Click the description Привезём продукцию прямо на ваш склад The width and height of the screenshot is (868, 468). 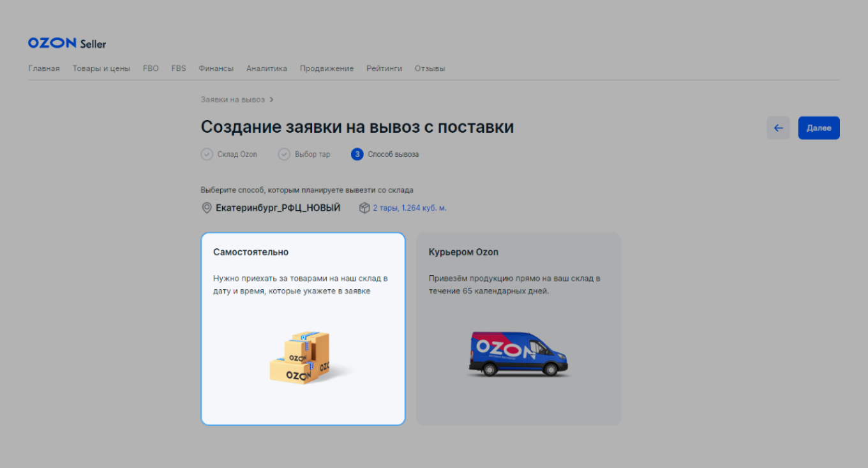(514, 285)
